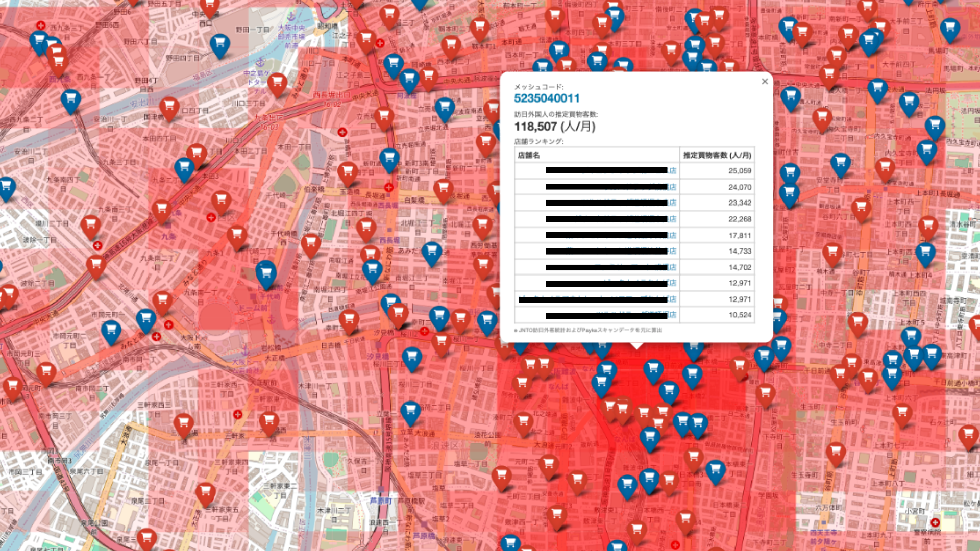Open store link with 25,059 shoppers

pos(673,171)
